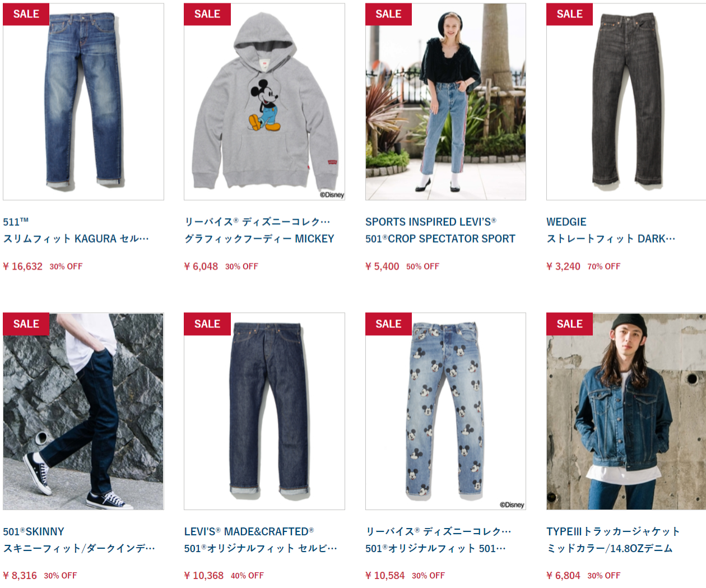Image resolution: width=706 pixels, height=588 pixels.
Task: Open the Wedgie dark straight jeans image
Action: point(626,101)
